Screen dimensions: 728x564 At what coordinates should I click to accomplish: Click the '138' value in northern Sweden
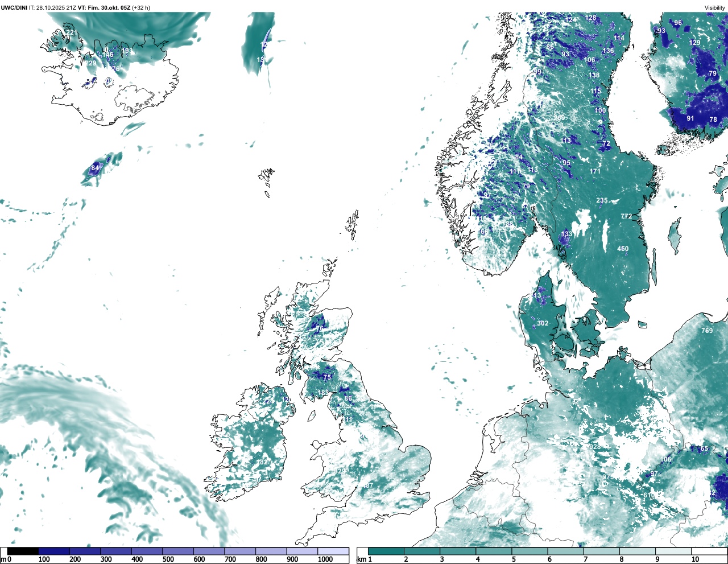point(594,75)
